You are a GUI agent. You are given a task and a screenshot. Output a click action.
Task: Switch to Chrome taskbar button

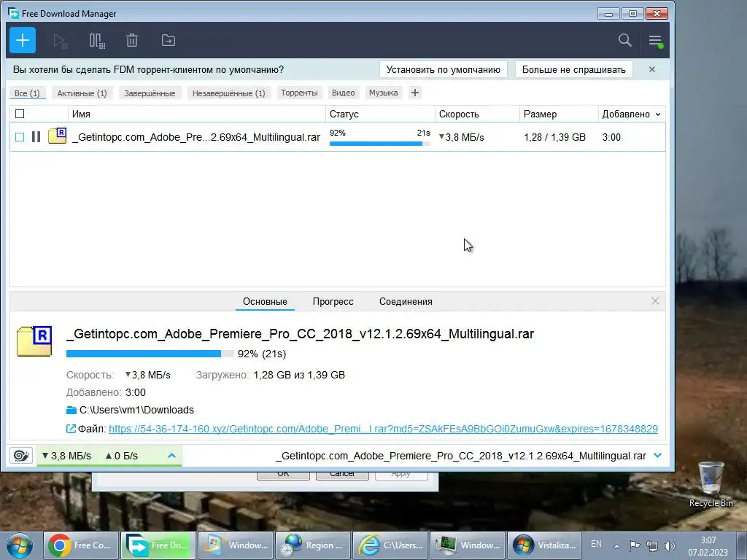coord(81,545)
